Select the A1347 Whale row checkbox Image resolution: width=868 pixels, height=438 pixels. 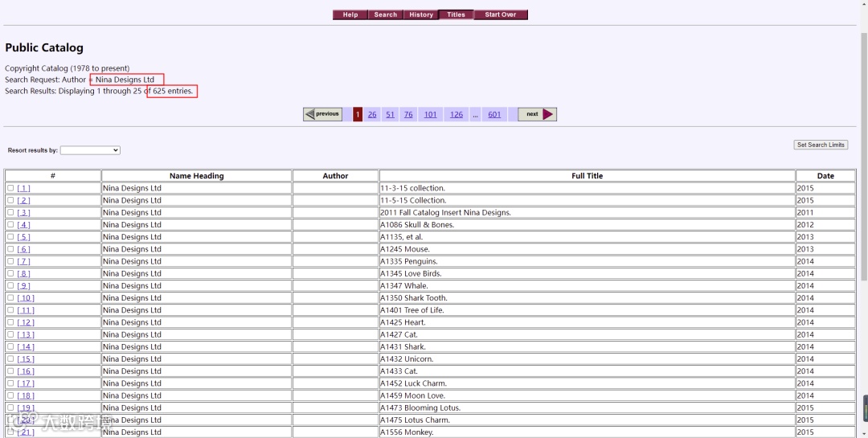point(10,286)
